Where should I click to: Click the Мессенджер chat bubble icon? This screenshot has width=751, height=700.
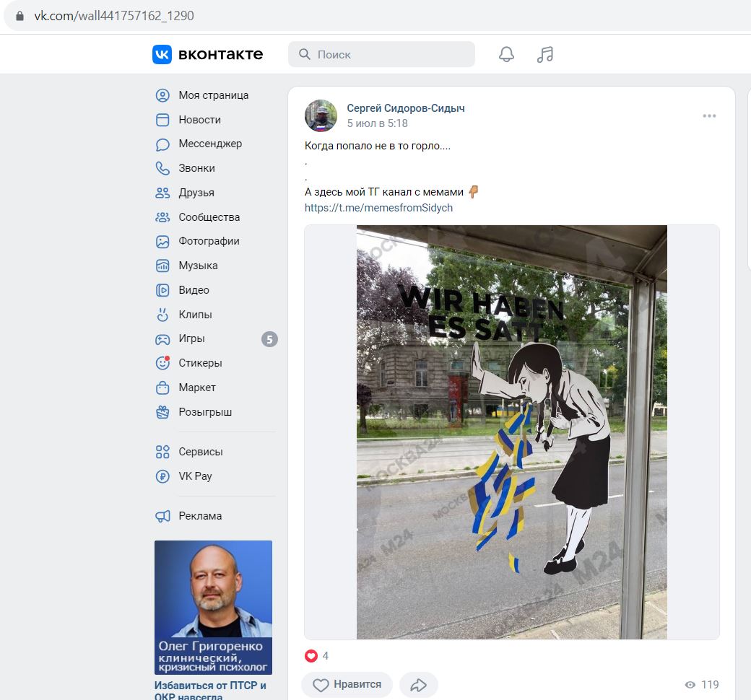click(x=163, y=144)
